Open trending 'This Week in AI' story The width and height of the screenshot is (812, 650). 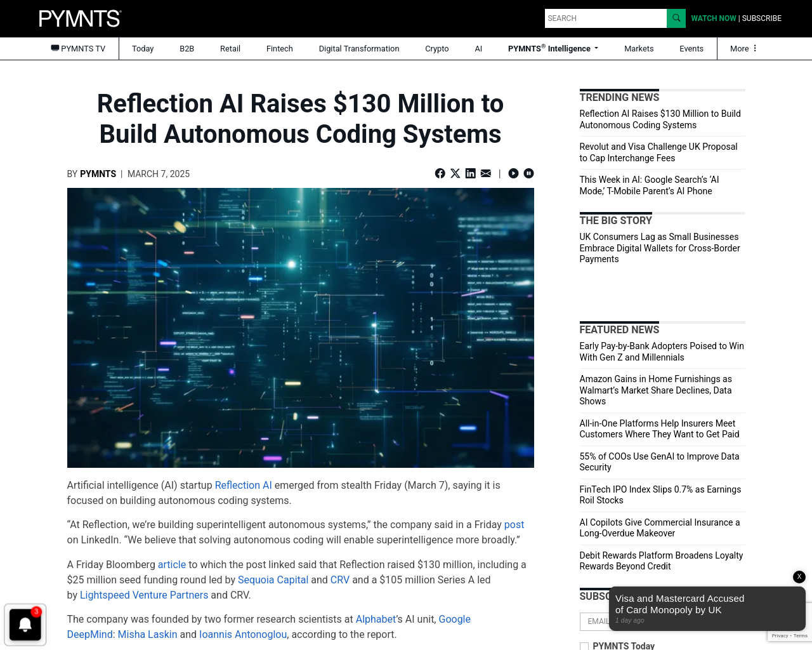649,185
